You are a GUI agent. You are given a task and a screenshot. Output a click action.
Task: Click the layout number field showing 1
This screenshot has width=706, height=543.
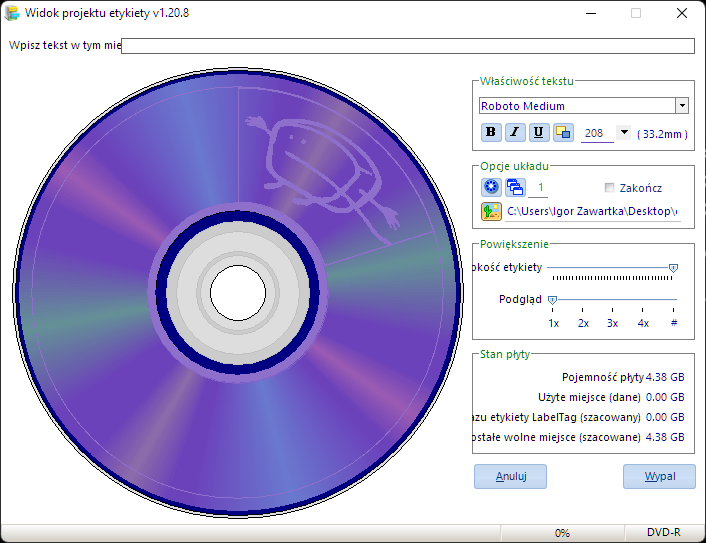pyautogui.click(x=538, y=188)
